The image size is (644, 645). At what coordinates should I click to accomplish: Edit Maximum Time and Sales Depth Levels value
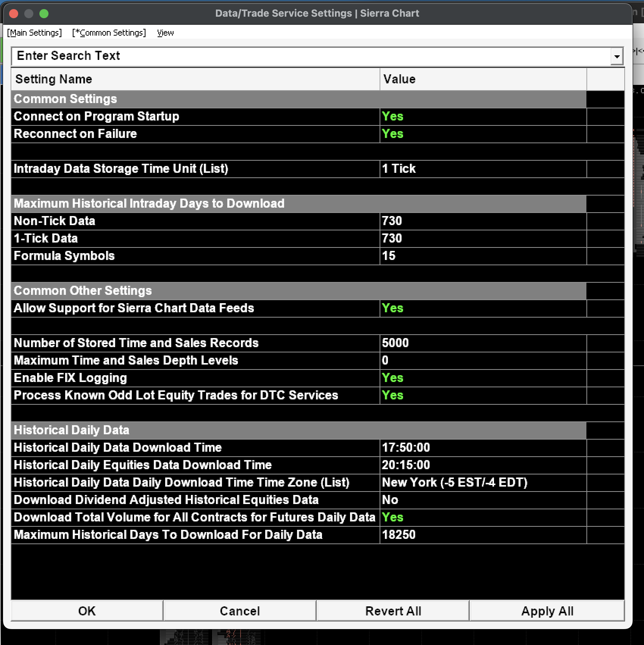click(x=483, y=361)
